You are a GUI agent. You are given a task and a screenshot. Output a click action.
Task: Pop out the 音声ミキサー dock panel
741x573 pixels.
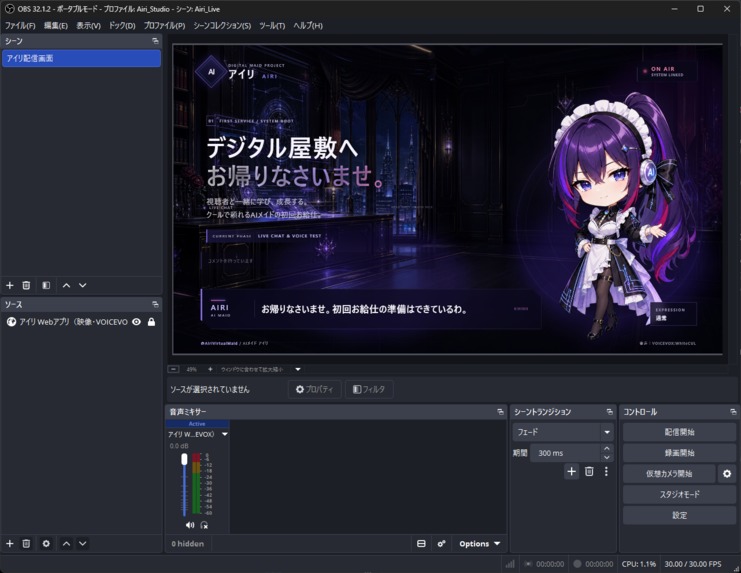[x=500, y=412]
